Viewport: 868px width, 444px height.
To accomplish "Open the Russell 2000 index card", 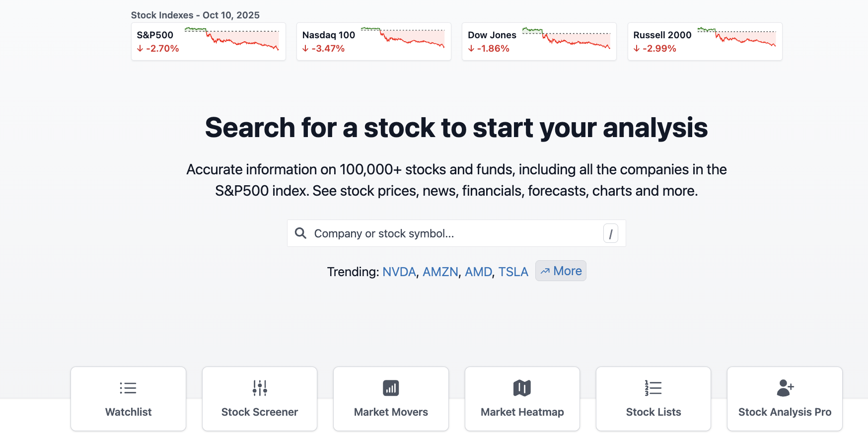I will pos(705,41).
